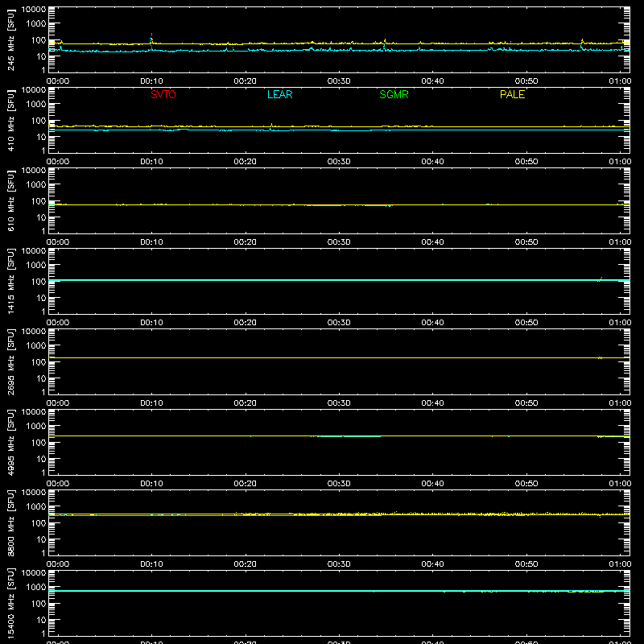
Task: Click the 00:40 time label under 410 MHz panel
Action: click(x=432, y=162)
